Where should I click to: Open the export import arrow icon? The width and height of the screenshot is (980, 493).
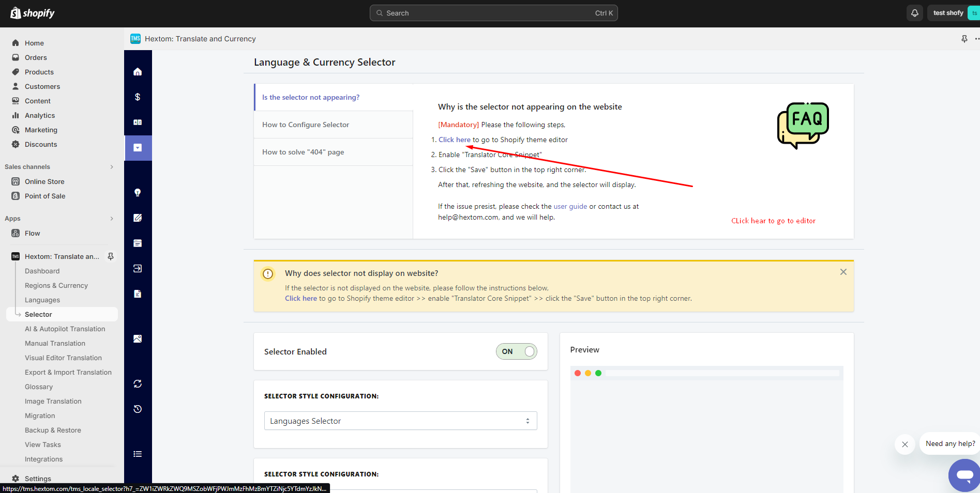(138, 269)
